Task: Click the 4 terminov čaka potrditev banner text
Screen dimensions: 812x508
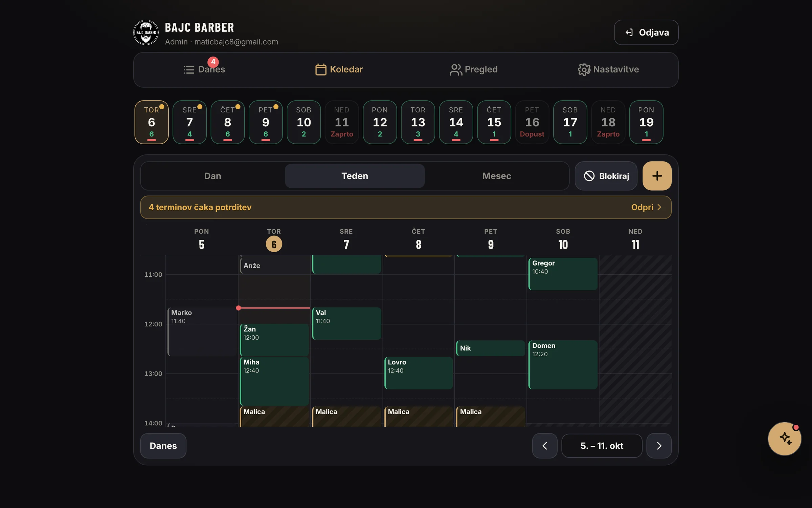Action: 200,207
